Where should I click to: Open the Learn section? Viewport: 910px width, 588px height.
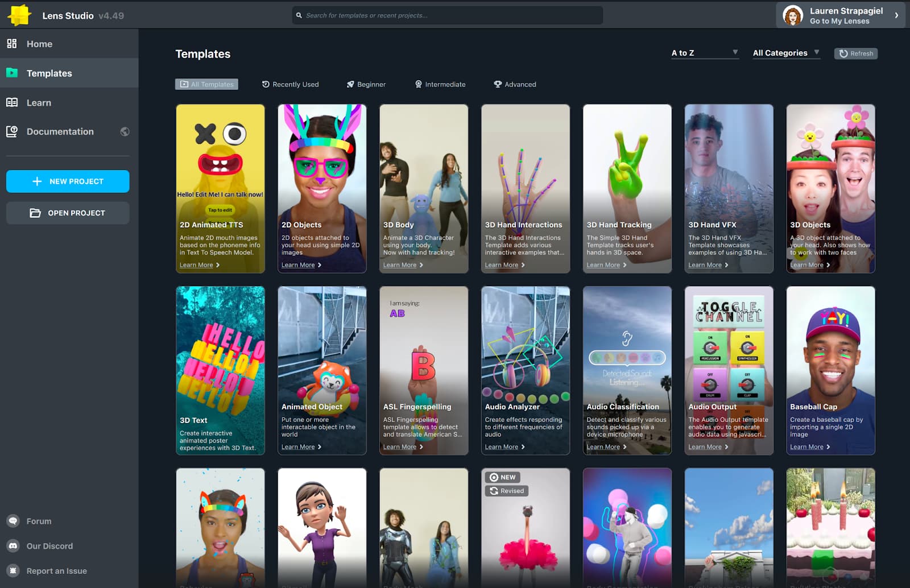[69, 102]
